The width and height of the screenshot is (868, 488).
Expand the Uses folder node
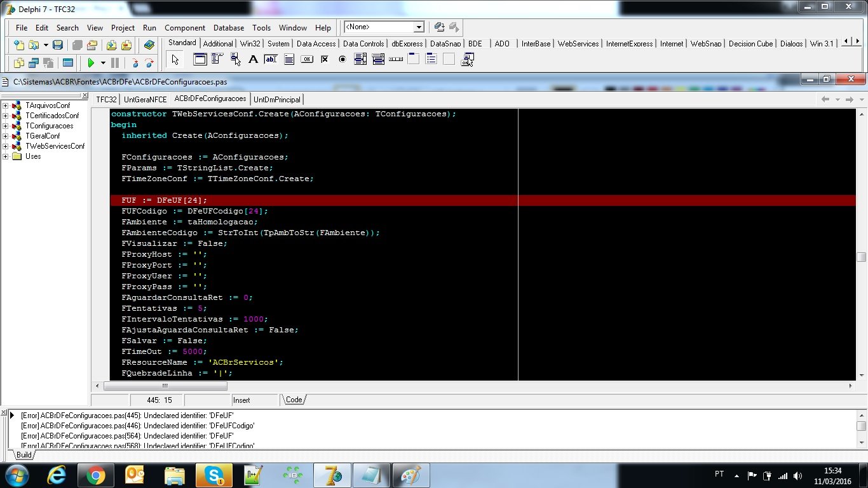(6, 156)
